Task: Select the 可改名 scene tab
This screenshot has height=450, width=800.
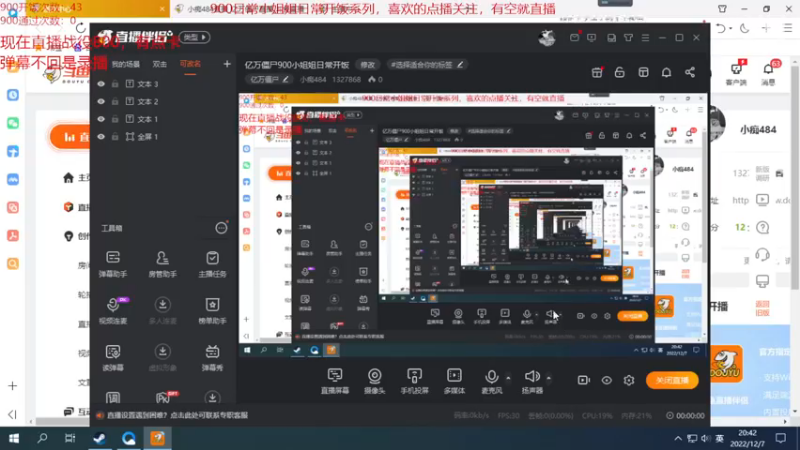Action: pyautogui.click(x=190, y=64)
